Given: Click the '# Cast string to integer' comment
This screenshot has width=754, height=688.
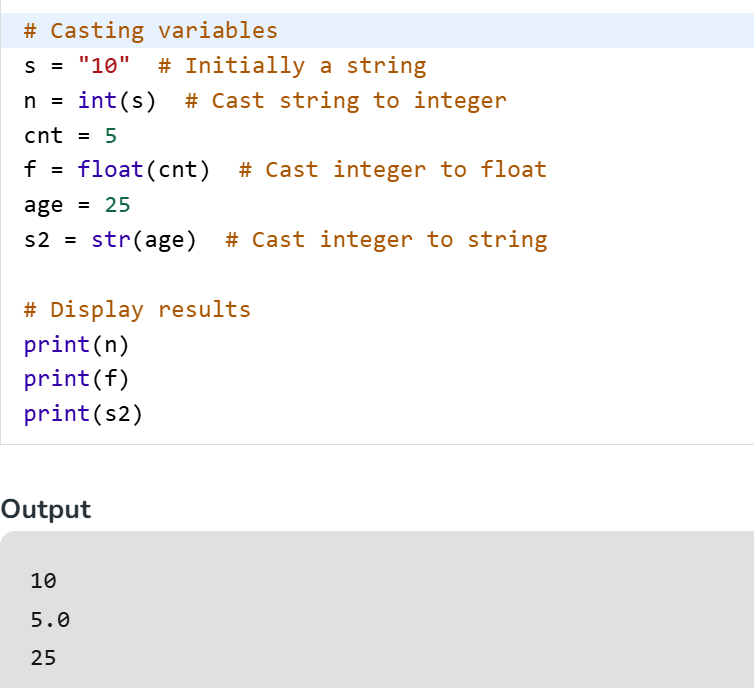Looking at the screenshot, I should [346, 101].
